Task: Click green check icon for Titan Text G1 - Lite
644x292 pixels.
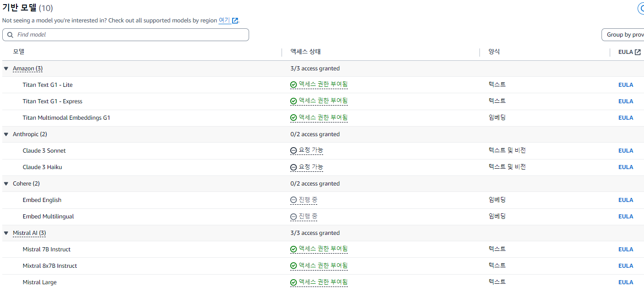Action: pyautogui.click(x=293, y=85)
